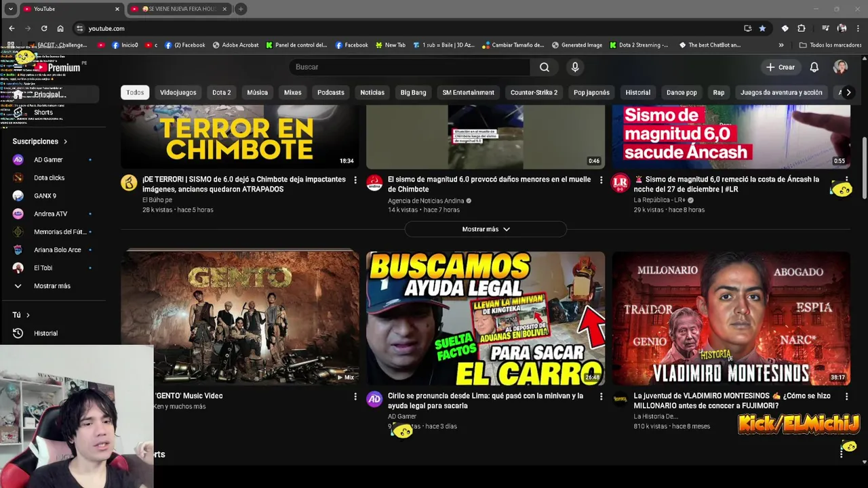Open the Cirilo se pronuncia desde Lima title
This screenshot has width=868, height=488.
(x=486, y=401)
